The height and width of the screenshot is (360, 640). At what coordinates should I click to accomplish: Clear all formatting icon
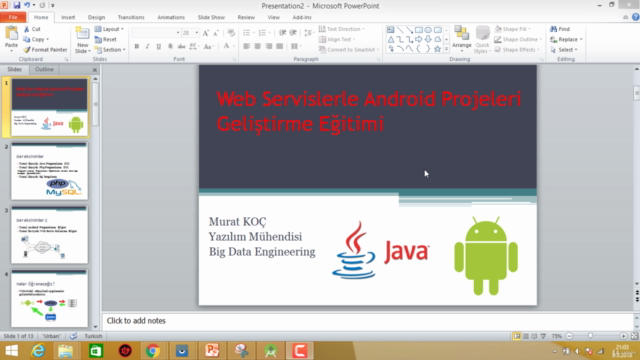(231, 33)
